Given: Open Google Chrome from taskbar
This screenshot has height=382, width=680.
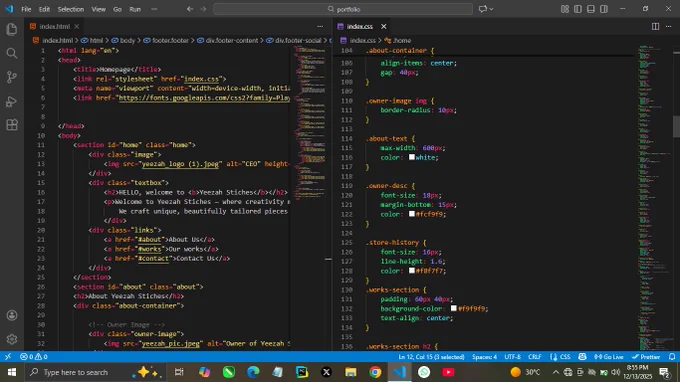Looking at the screenshot, I should (375, 372).
